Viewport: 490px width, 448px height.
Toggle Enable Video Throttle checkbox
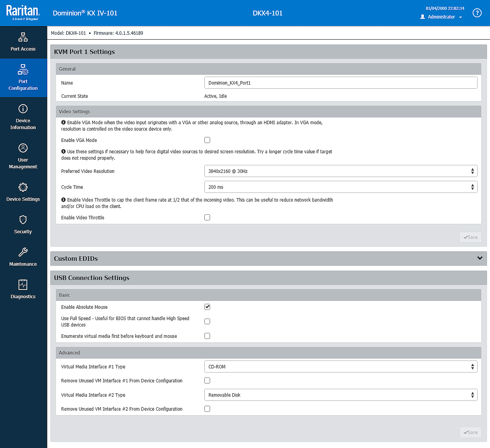pos(207,217)
